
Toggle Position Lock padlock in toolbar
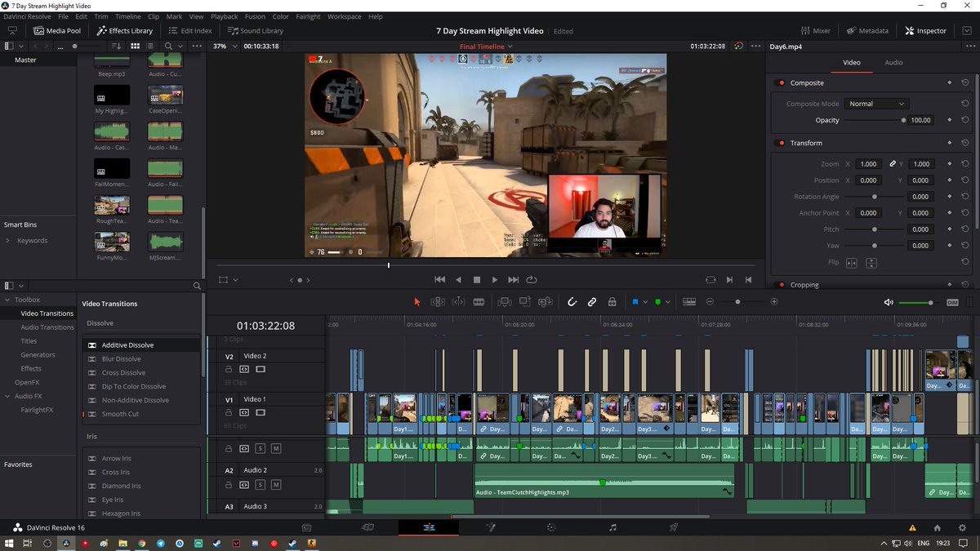click(x=612, y=302)
